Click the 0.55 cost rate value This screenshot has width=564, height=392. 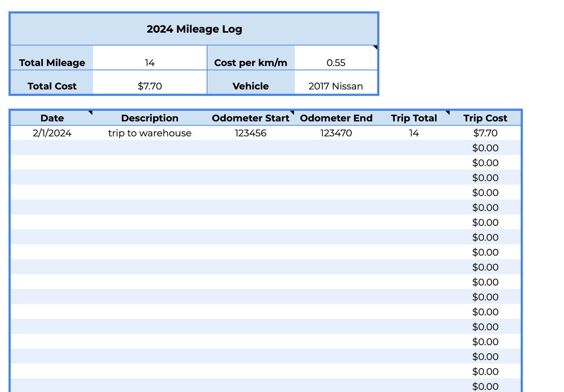pos(336,63)
